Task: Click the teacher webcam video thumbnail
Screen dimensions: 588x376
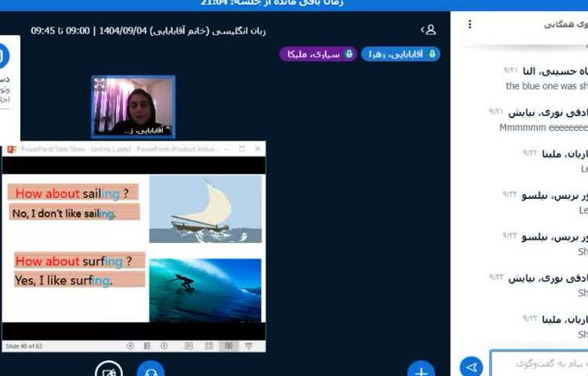Action: pos(133,107)
